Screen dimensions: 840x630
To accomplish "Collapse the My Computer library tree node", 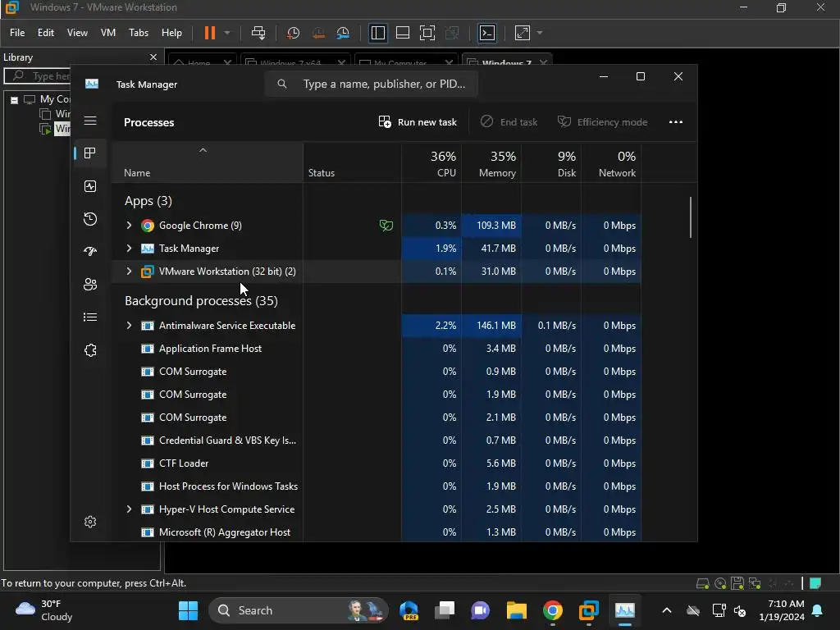I will pos(15,99).
